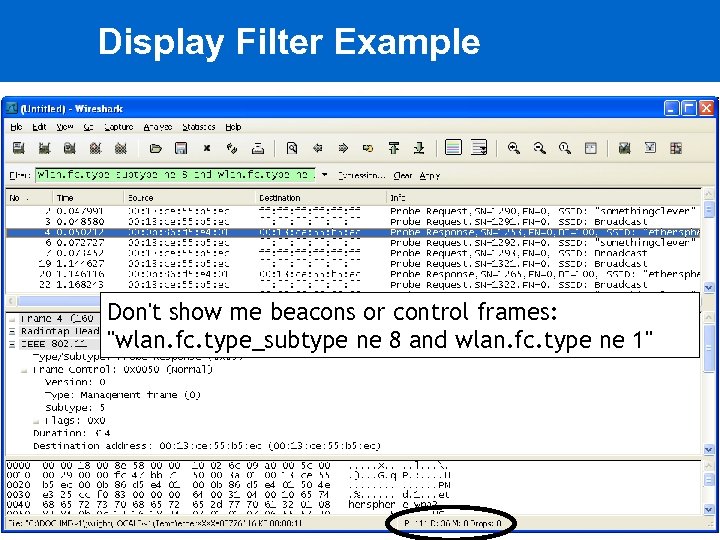This screenshot has width=720, height=540.
Task: Toggle colorize packet list icon
Action: [453, 148]
